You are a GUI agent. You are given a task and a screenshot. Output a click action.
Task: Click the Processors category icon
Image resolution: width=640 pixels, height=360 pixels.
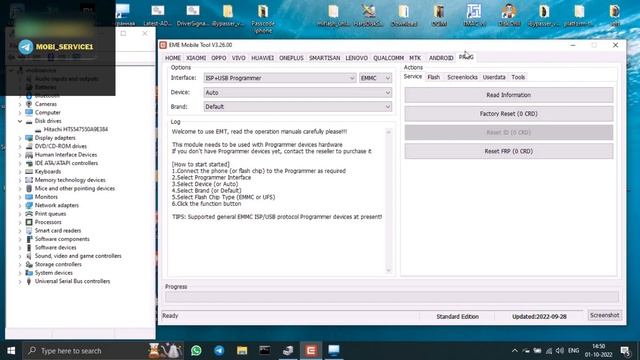coord(29,222)
